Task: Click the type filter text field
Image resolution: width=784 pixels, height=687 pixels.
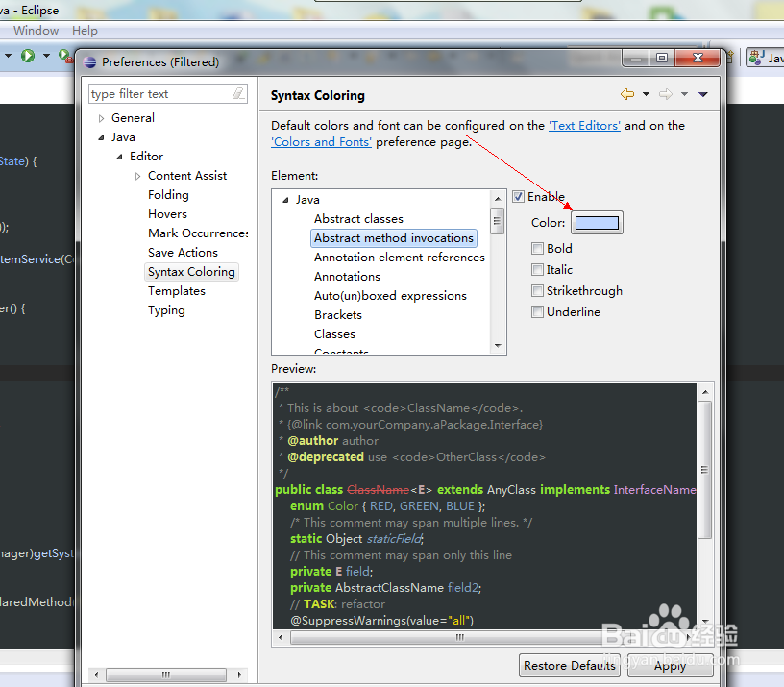Action: tap(168, 93)
